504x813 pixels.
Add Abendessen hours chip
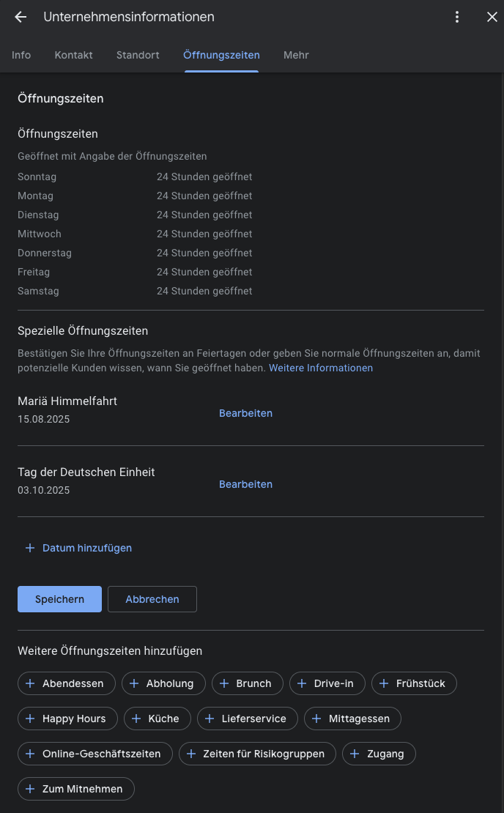click(67, 683)
